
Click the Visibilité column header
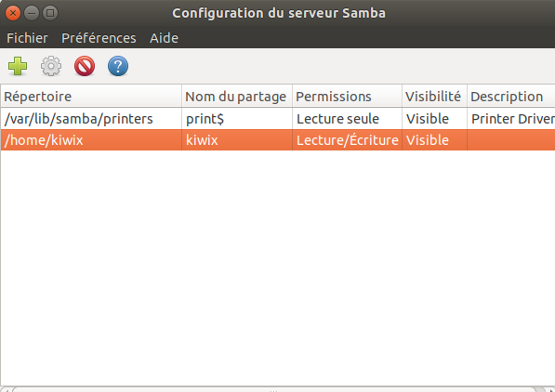(x=435, y=97)
